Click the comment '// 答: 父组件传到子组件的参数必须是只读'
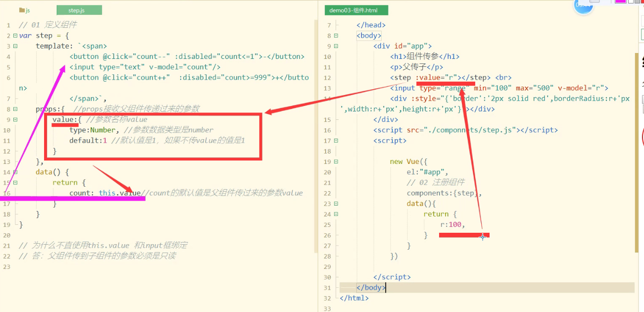This screenshot has width=644, height=312. point(97,256)
